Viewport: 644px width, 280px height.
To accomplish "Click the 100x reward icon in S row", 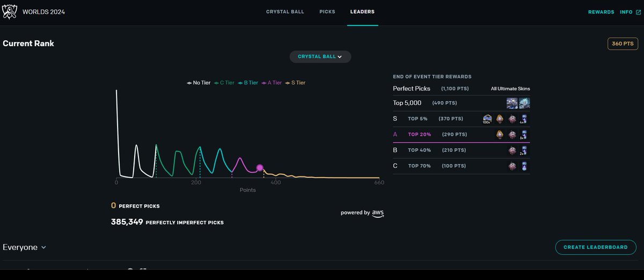I will [487, 119].
